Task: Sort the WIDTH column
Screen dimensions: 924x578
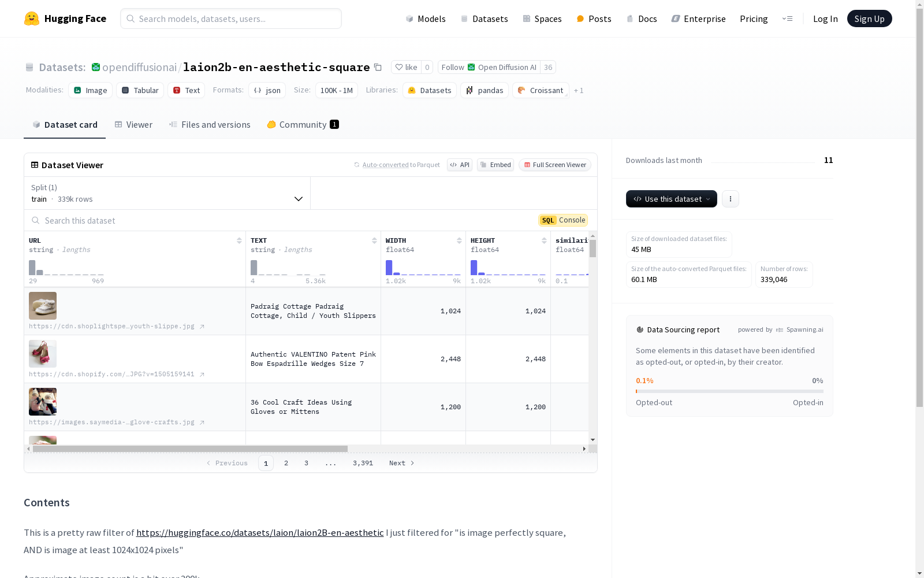Action: tap(459, 240)
